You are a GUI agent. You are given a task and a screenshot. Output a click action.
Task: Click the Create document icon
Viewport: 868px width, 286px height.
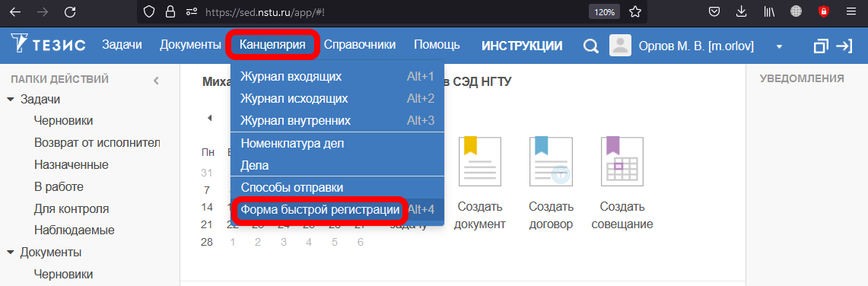tap(479, 162)
